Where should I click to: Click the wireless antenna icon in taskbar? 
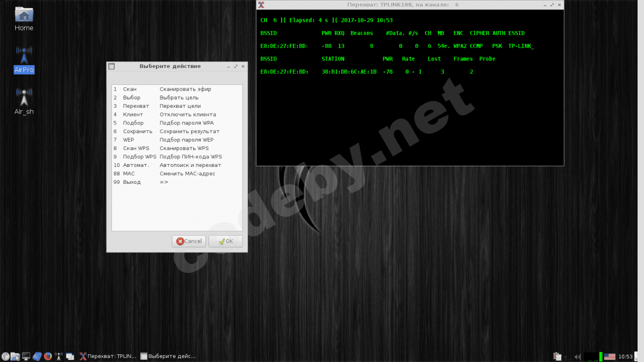[59, 356]
